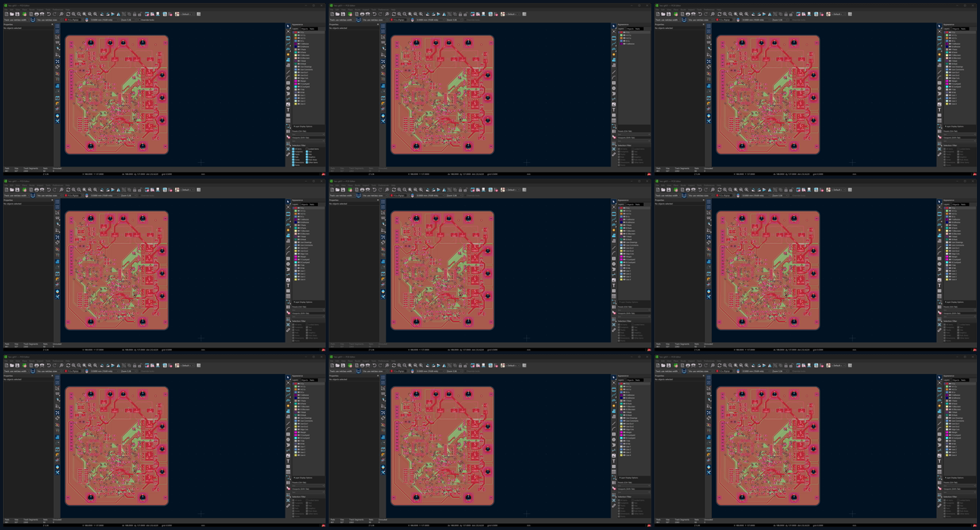Hide F.Cu layer via eye icon, top-left window
Image resolution: width=980 pixels, height=530 pixels.
click(298, 33)
